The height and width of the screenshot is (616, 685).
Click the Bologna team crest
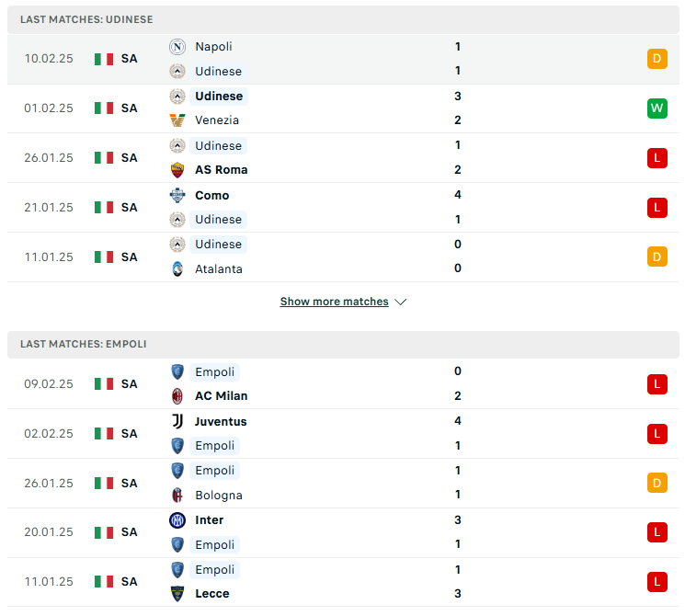click(x=177, y=496)
